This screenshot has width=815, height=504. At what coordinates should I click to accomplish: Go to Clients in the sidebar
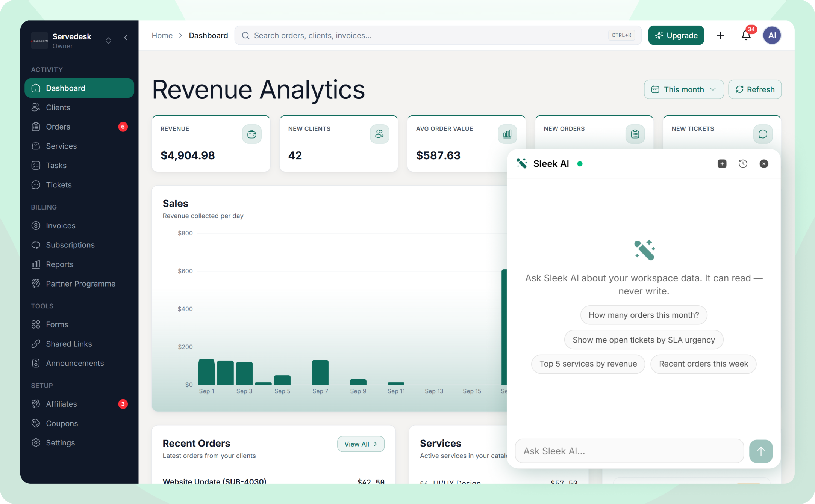[79, 107]
